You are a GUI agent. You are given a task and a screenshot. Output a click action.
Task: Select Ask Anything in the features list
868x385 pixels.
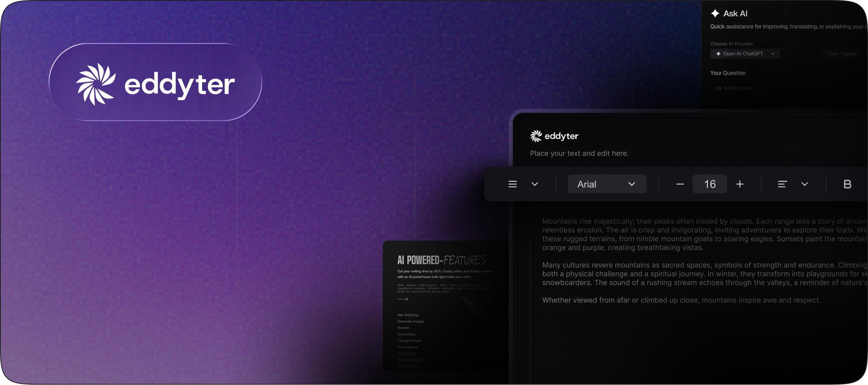click(x=408, y=315)
